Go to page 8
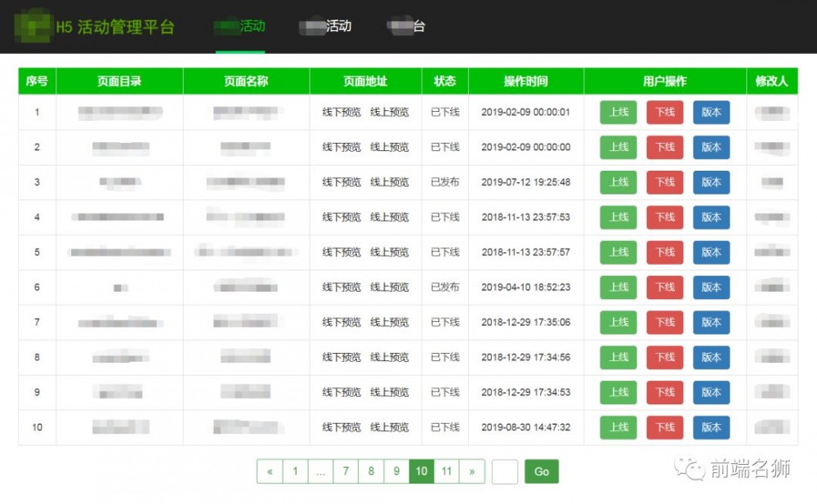817x504 pixels. tap(371, 471)
